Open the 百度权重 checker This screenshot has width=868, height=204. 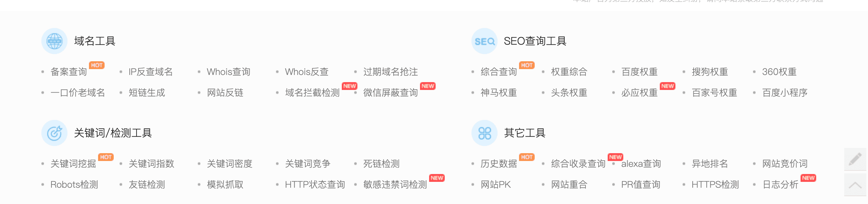[x=639, y=72]
